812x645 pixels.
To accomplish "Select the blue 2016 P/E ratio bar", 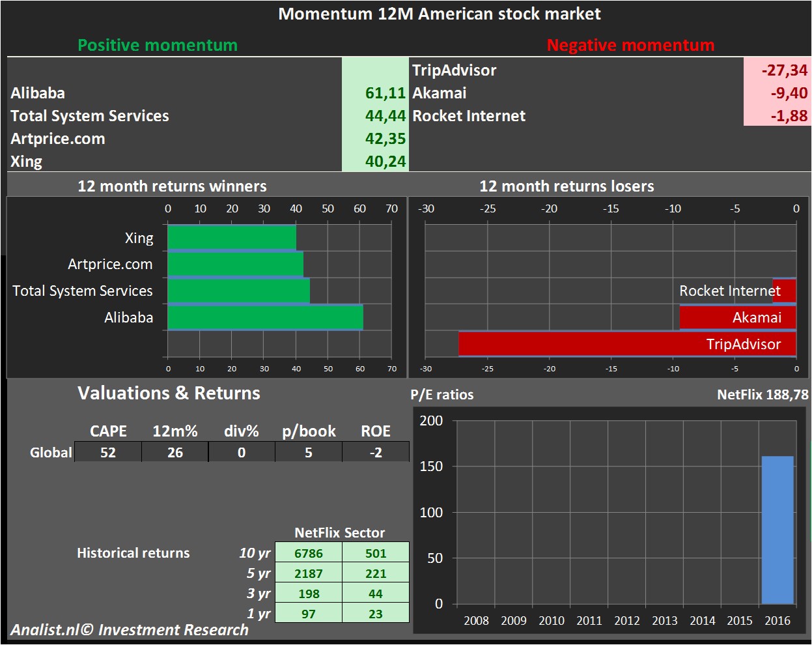I will pyautogui.click(x=777, y=530).
